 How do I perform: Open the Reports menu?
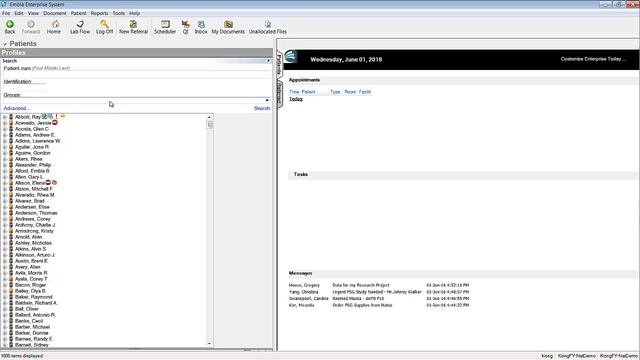click(x=99, y=13)
